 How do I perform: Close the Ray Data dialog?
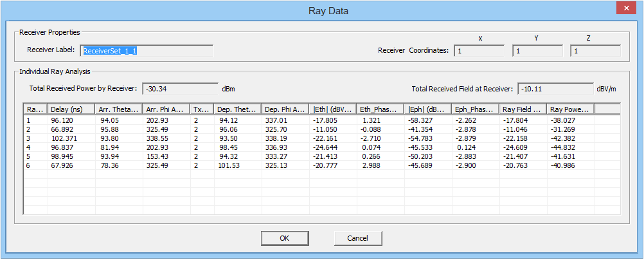click(625, 8)
